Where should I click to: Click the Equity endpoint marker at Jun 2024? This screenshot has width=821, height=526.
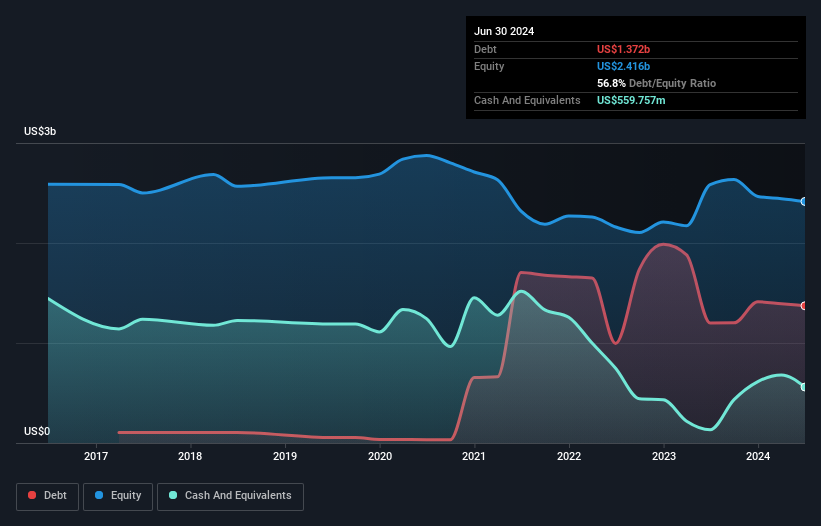pyautogui.click(x=804, y=202)
